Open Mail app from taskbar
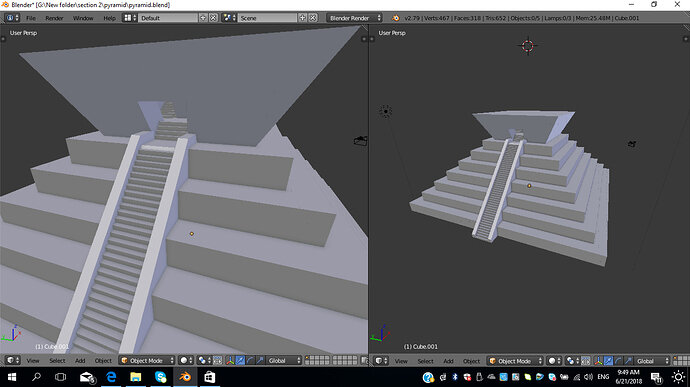The width and height of the screenshot is (690, 387). pos(88,377)
